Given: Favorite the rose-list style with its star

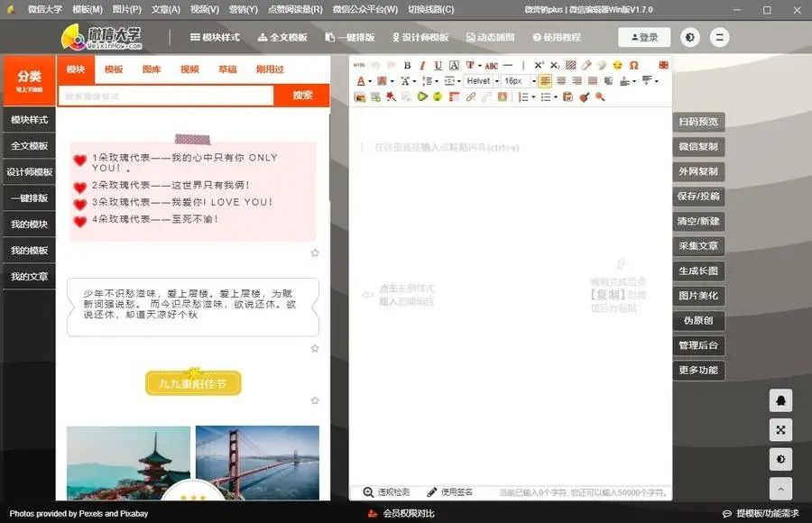Looking at the screenshot, I should 315,252.
